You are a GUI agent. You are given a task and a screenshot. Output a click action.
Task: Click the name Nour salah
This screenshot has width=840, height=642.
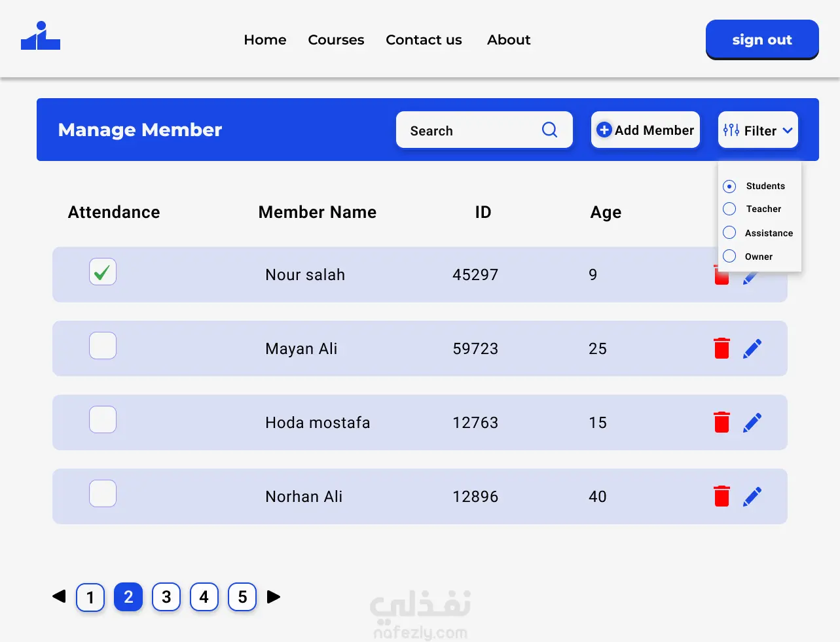[x=305, y=275]
